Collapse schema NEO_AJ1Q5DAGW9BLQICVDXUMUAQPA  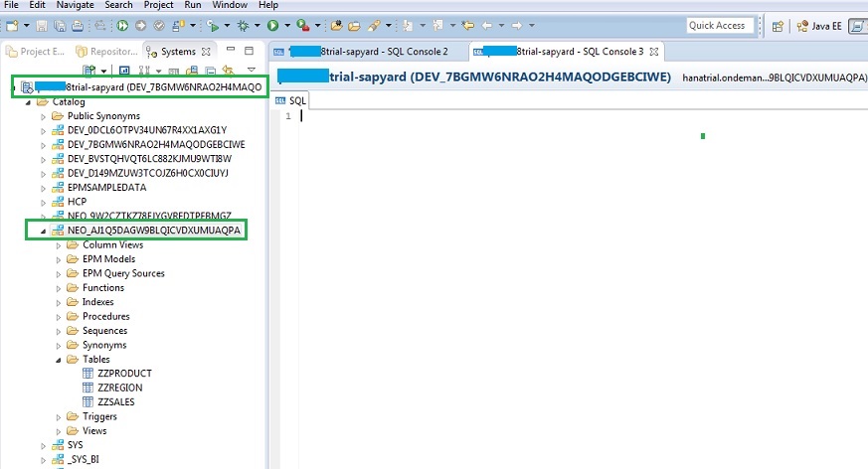(43, 232)
